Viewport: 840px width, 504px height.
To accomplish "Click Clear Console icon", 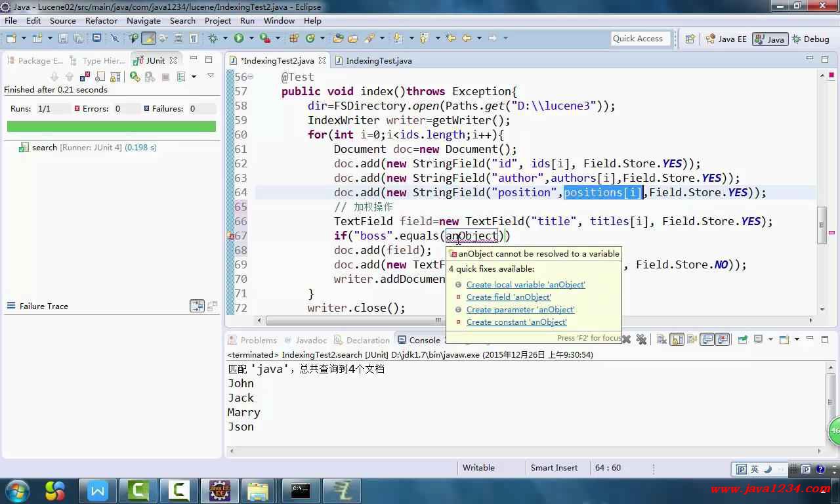I will 661,339.
